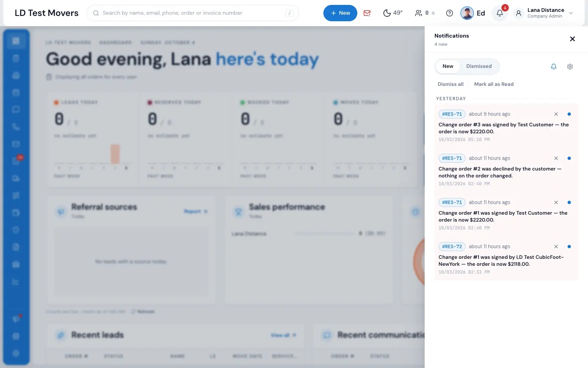Toggle unread dot on Change order #2 notification
This screenshot has width=588, height=368.
[569, 158]
